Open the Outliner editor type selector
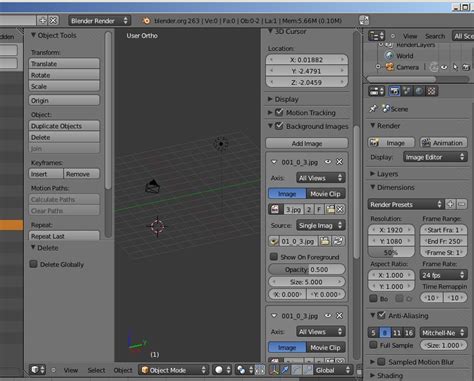Image resolution: width=474 pixels, height=381 pixels. pyautogui.click(x=377, y=35)
